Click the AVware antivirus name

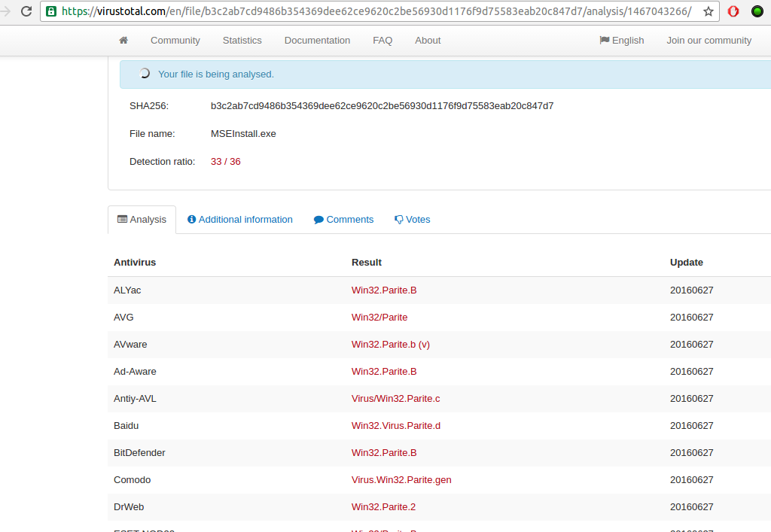(x=130, y=345)
